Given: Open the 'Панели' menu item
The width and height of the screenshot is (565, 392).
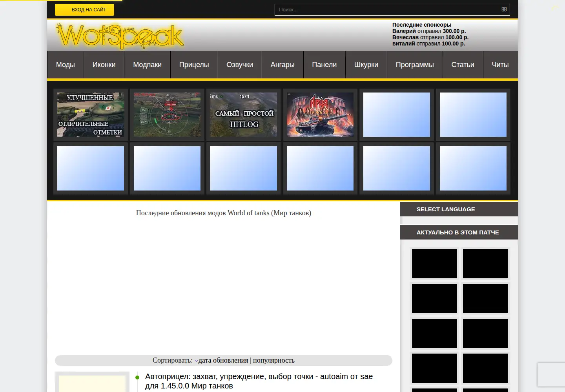Looking at the screenshot, I should tap(324, 65).
